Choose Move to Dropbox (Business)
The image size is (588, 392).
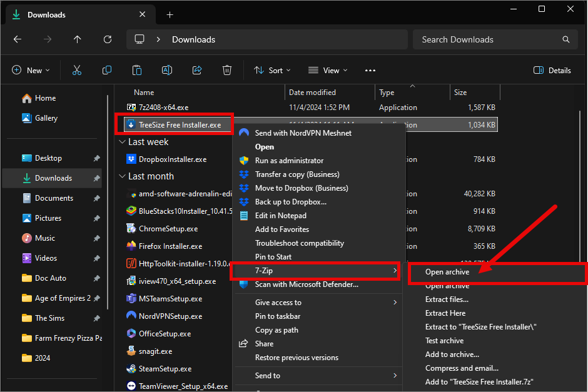[x=318, y=188]
